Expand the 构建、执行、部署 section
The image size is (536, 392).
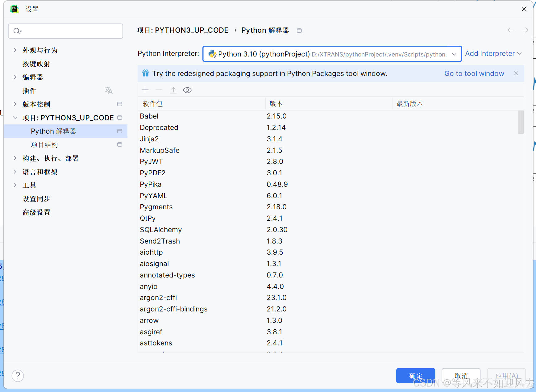pos(15,158)
